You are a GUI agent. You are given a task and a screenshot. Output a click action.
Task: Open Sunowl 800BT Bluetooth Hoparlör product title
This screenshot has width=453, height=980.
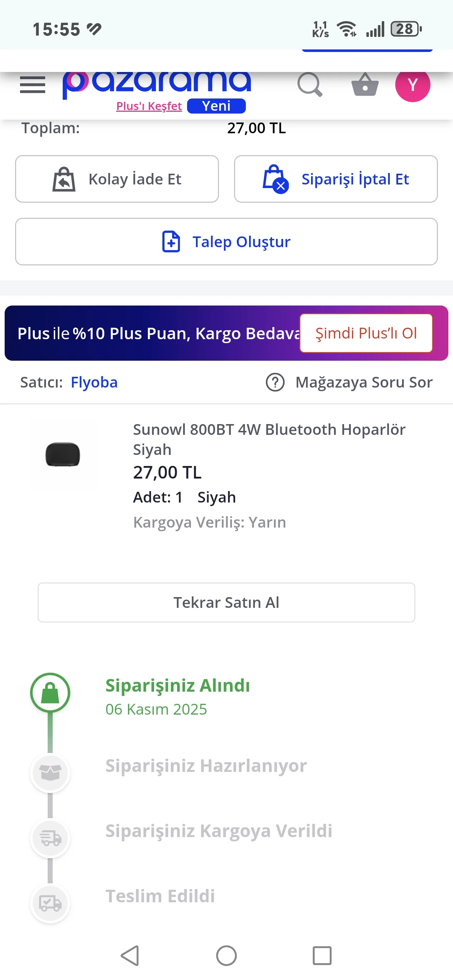269,439
